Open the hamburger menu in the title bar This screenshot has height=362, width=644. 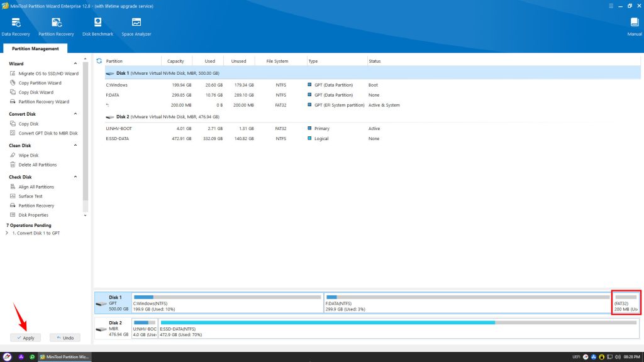pyautogui.click(x=611, y=6)
